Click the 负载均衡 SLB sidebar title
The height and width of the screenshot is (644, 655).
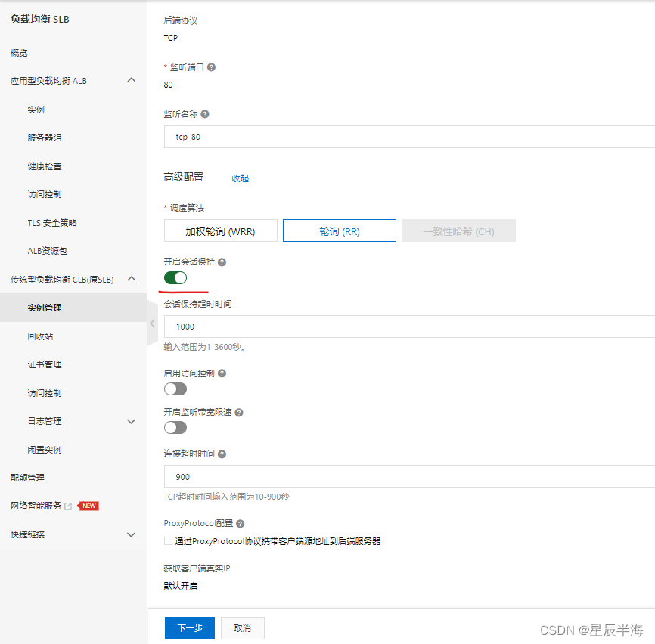coord(40,19)
